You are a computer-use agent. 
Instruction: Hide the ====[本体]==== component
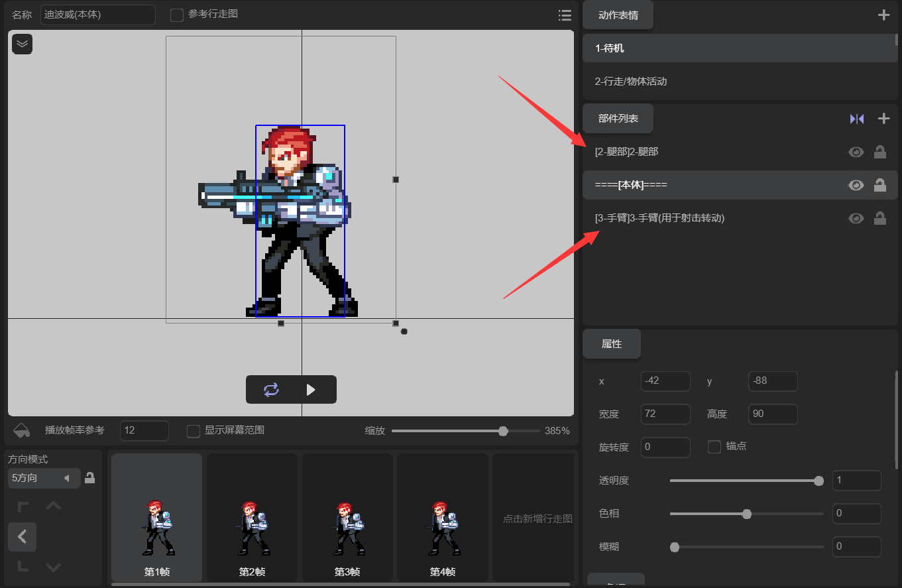[856, 185]
